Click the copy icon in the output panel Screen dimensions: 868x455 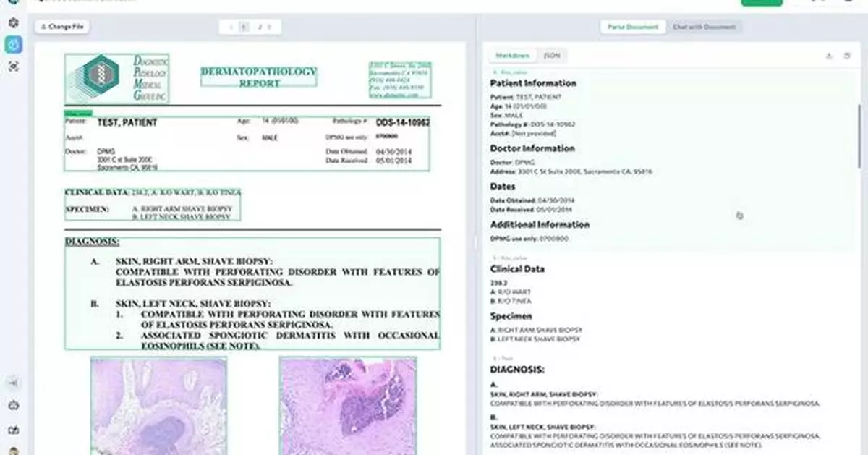click(x=847, y=56)
